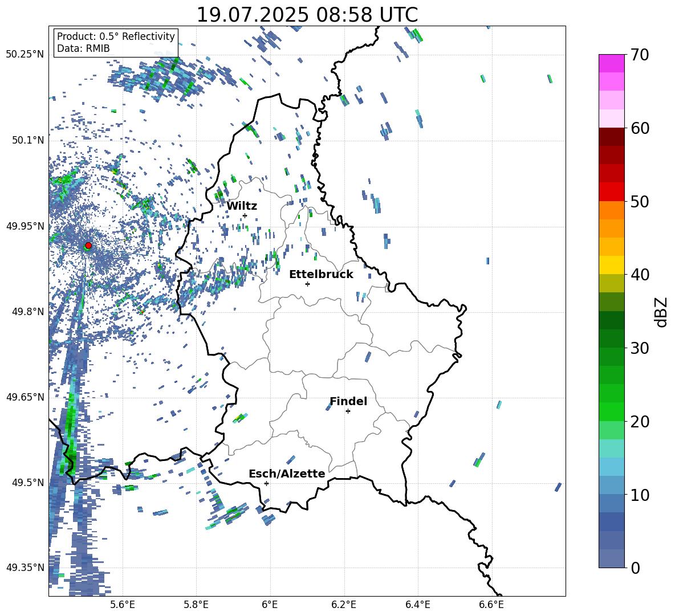
Task: Click the Wiltz station label
Action: (242, 206)
